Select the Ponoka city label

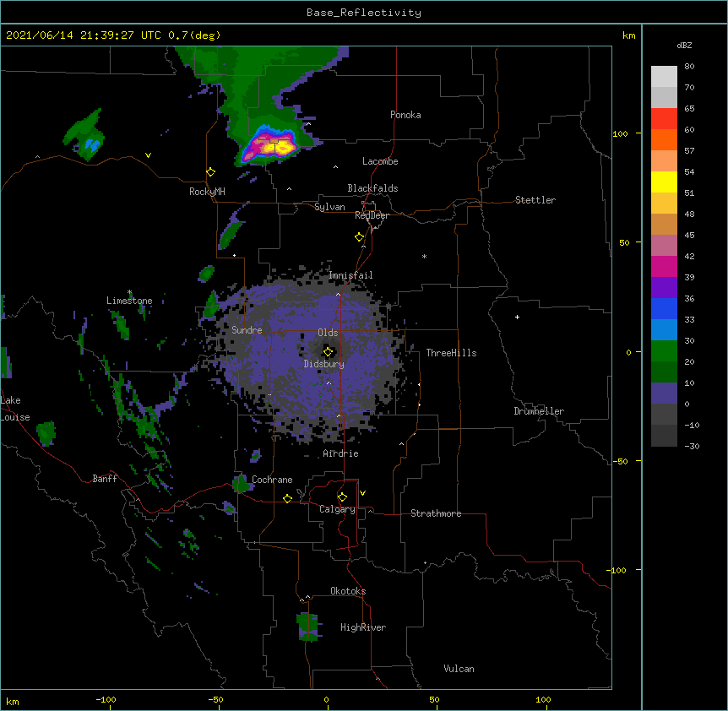coord(405,115)
